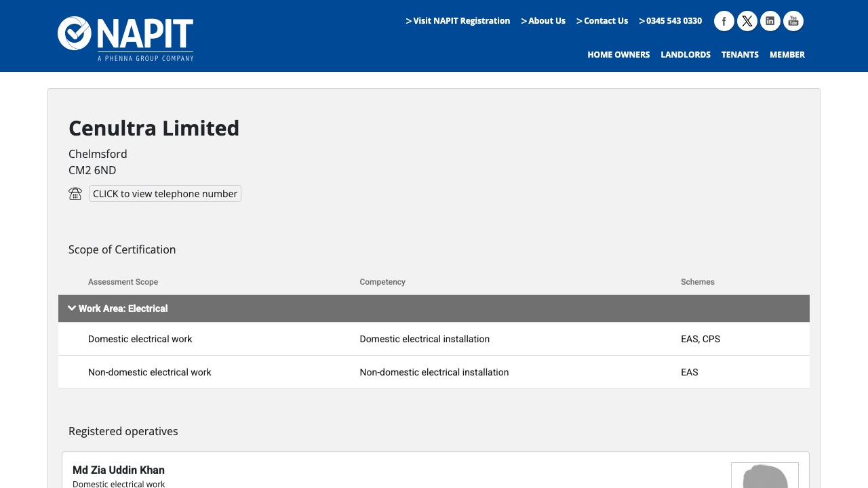Screen dimensions: 868x488
Task: Open the LinkedIn icon in the header
Action: [x=770, y=20]
